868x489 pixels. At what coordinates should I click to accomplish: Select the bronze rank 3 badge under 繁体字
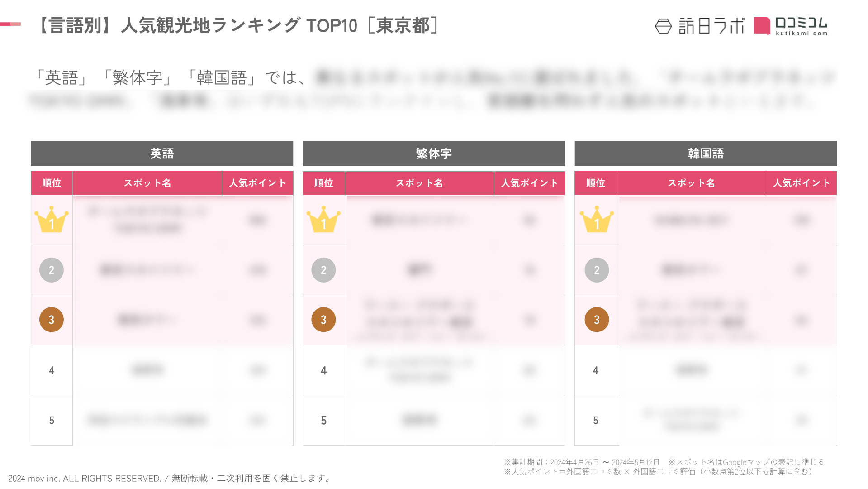[x=323, y=320]
